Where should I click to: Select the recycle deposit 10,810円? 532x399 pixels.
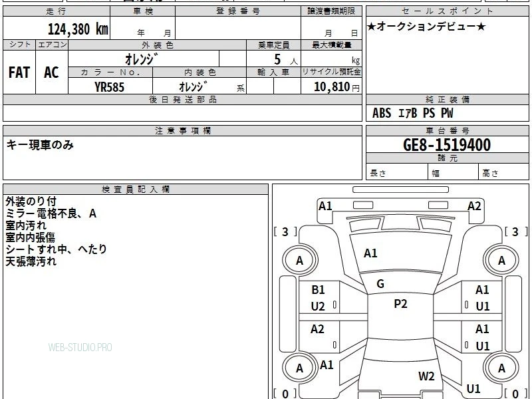coord(336,87)
